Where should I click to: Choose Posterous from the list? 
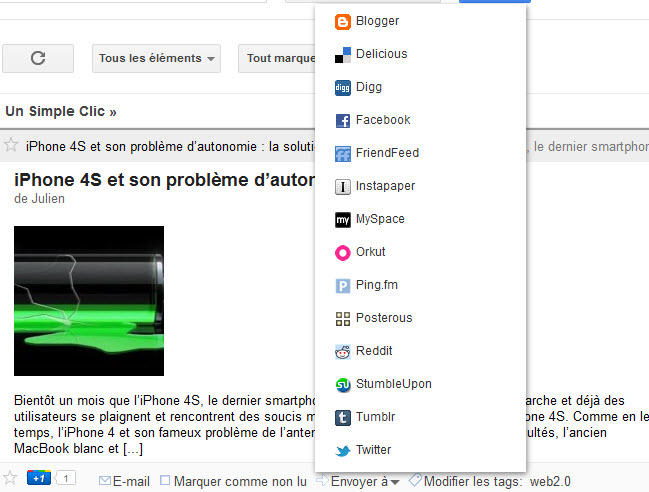coord(421,319)
